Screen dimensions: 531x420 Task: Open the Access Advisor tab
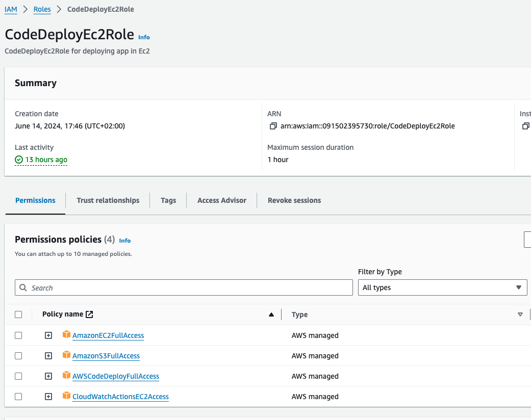pos(222,200)
